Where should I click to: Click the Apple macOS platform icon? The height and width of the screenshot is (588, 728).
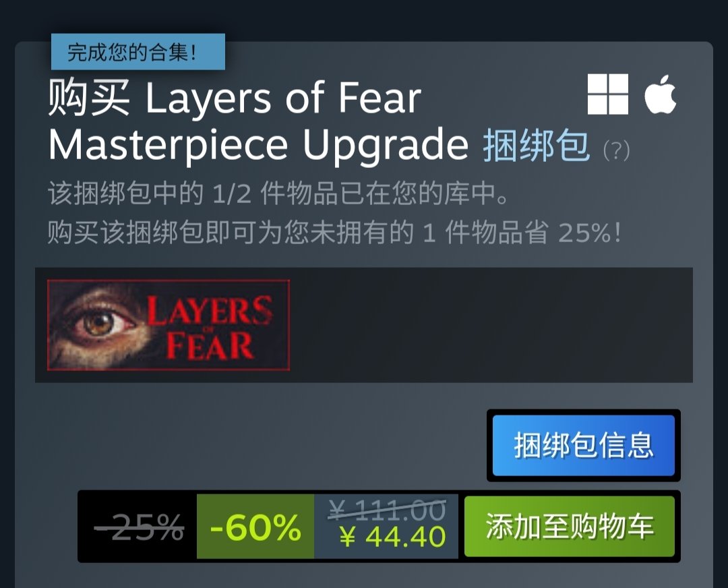pyautogui.click(x=660, y=94)
